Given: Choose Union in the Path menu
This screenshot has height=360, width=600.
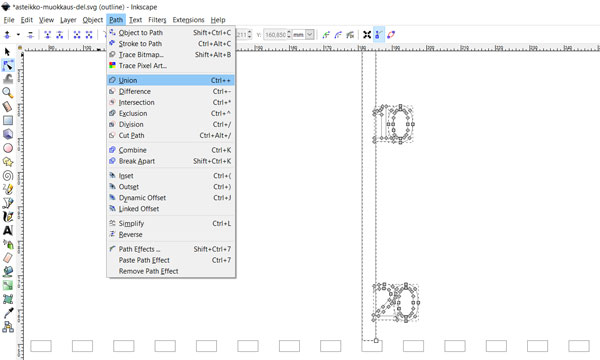Looking at the screenshot, I should (171, 80).
